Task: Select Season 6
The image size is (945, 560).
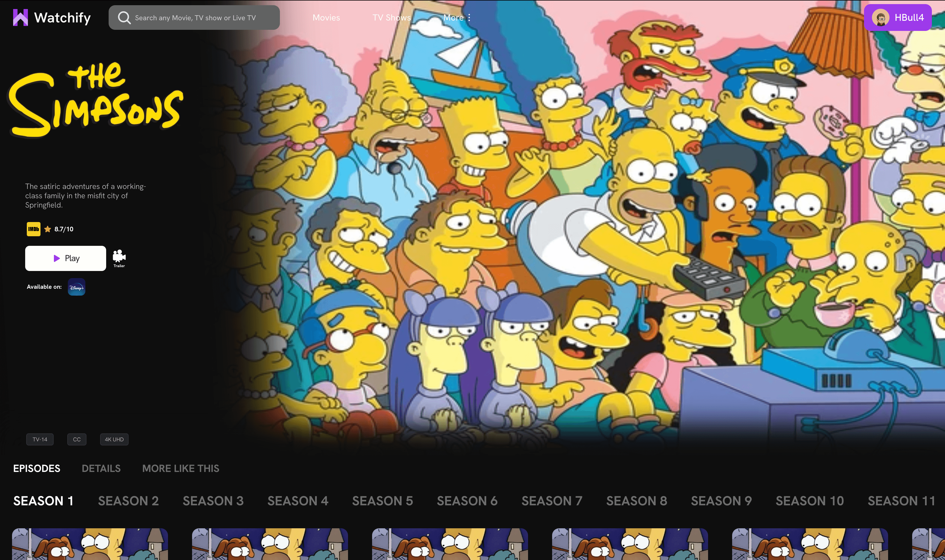Action: [x=467, y=501]
